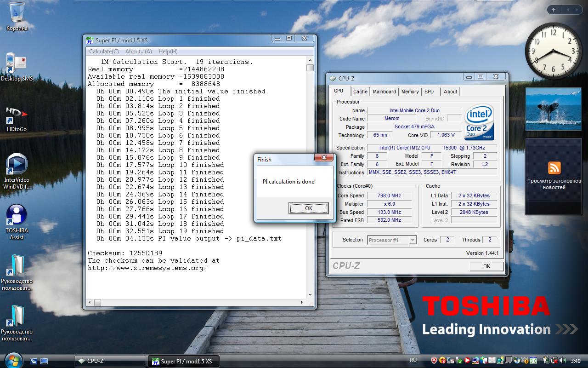Click the Package field Socket 479 mPGA
This screenshot has width=588, height=368.
(414, 127)
